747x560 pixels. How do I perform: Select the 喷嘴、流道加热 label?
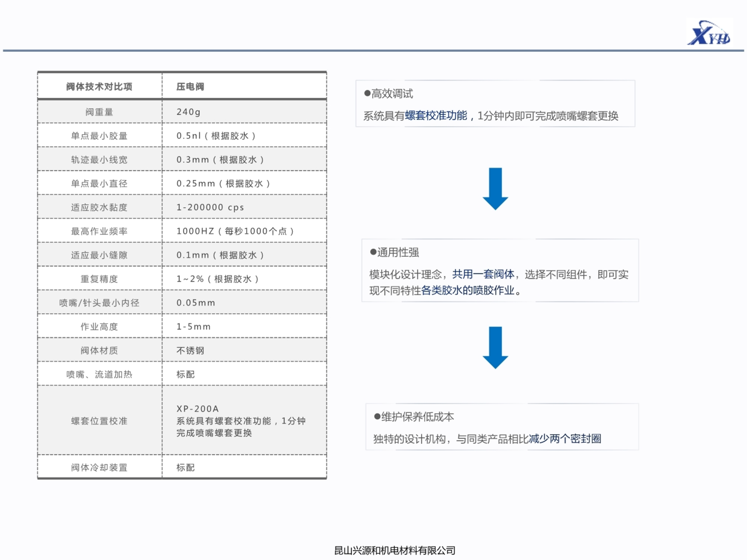[x=99, y=374]
